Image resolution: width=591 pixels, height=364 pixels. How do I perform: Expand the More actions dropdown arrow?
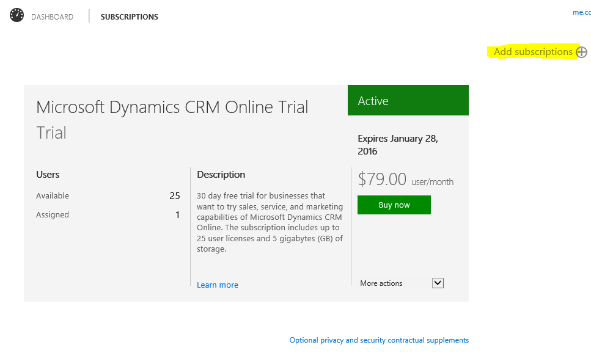click(x=438, y=283)
